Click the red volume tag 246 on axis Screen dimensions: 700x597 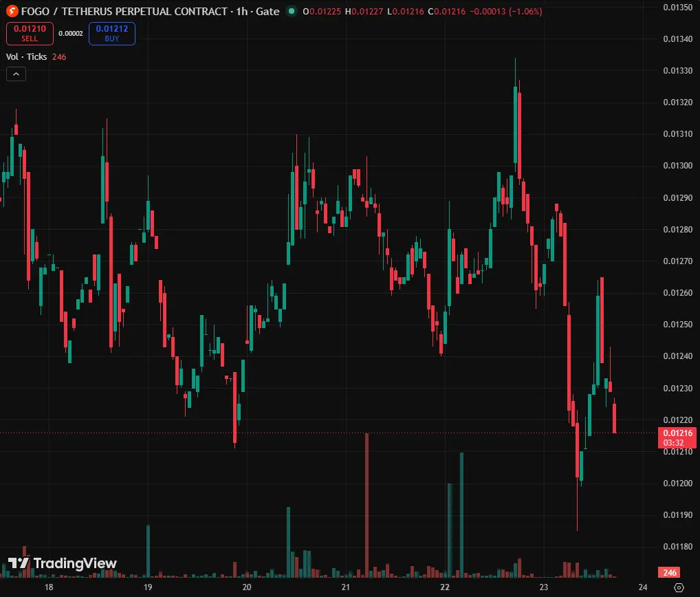coord(670,572)
